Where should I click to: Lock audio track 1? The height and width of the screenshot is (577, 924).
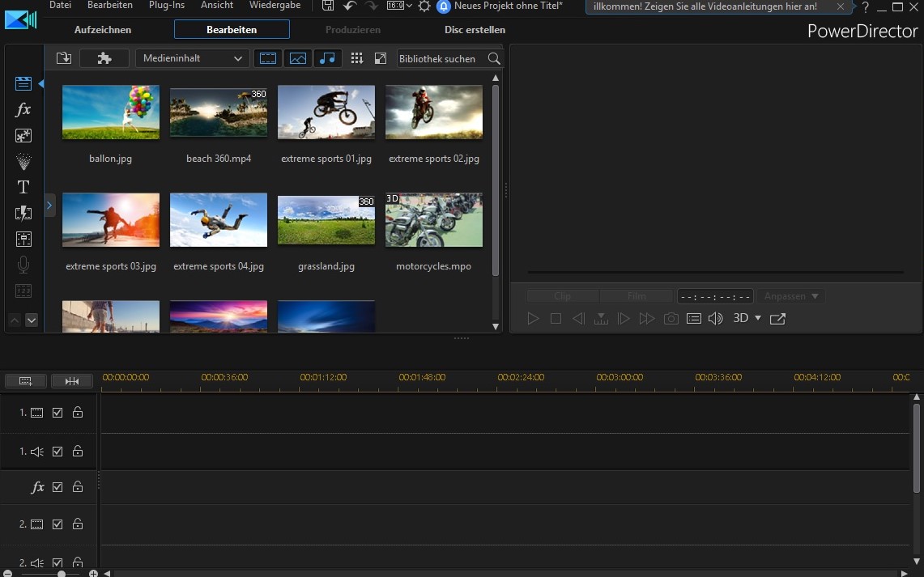pos(77,451)
